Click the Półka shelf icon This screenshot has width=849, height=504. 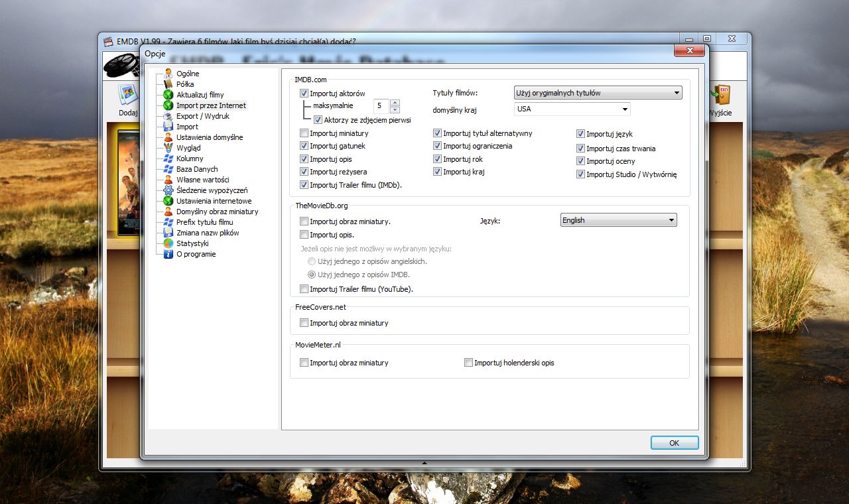pyautogui.click(x=168, y=84)
